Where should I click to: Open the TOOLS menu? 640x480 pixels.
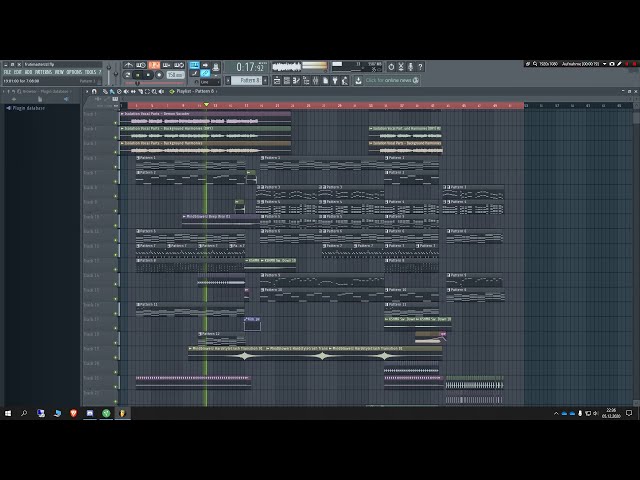pos(90,72)
